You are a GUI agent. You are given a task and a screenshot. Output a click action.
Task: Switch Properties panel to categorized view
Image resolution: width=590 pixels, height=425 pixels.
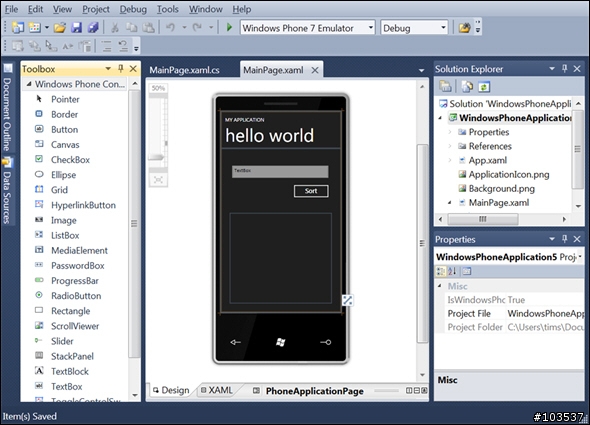click(x=441, y=271)
